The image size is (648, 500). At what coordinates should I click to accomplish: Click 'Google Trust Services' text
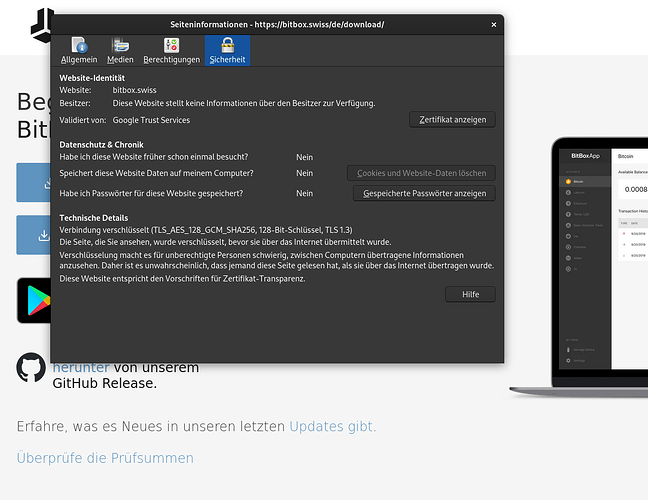[151, 120]
